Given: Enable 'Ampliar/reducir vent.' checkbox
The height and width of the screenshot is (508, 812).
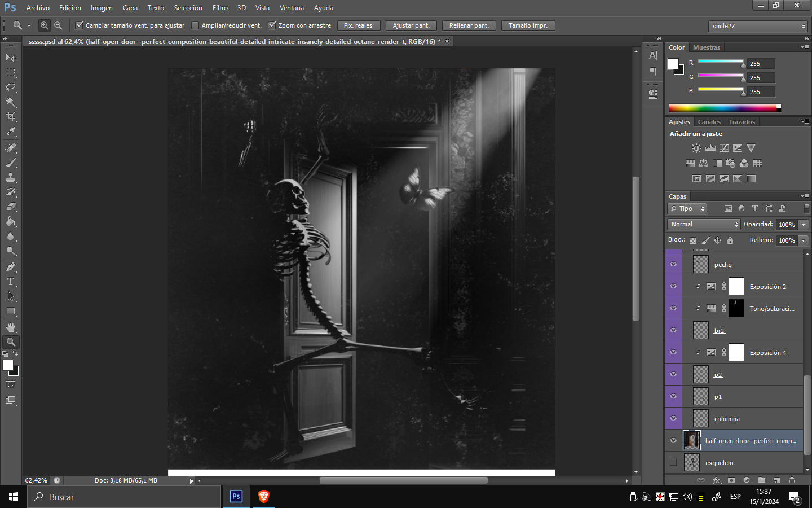Looking at the screenshot, I should click(x=195, y=25).
